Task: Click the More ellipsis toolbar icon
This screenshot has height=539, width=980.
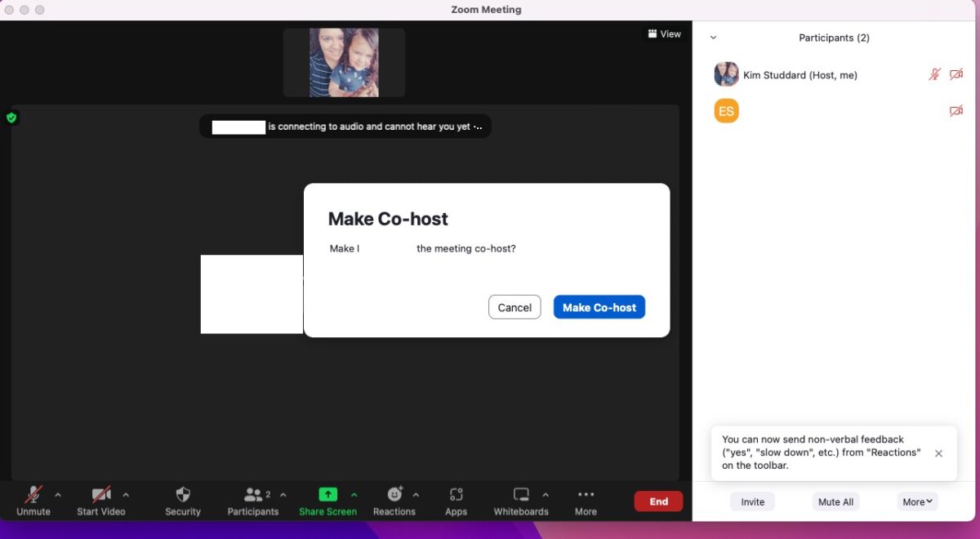Action: click(x=586, y=495)
